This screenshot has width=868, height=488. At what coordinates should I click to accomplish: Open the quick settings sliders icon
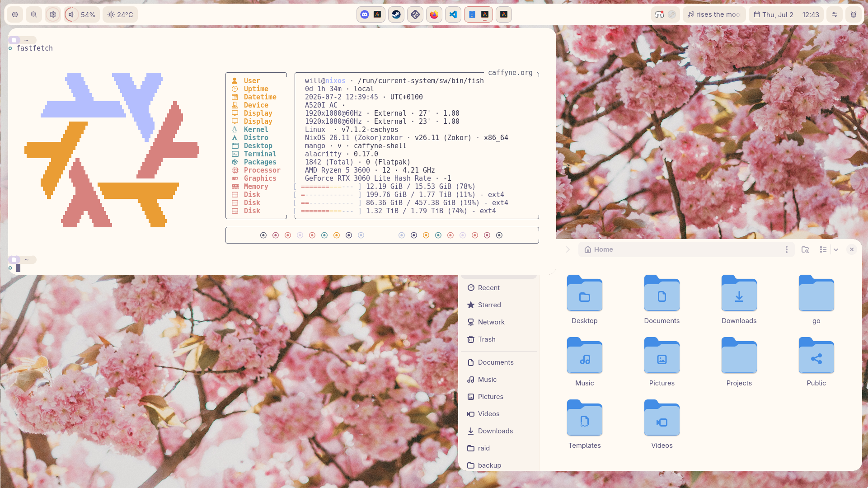pyautogui.click(x=835, y=14)
